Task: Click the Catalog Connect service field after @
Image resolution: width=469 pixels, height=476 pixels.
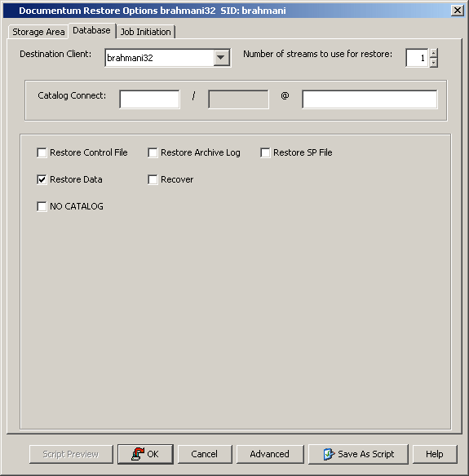Action: coord(369,99)
